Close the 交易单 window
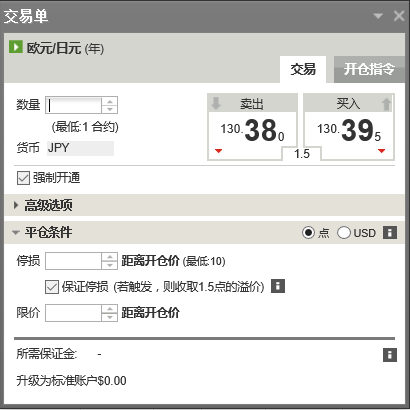410x410 pixels. point(399,16)
